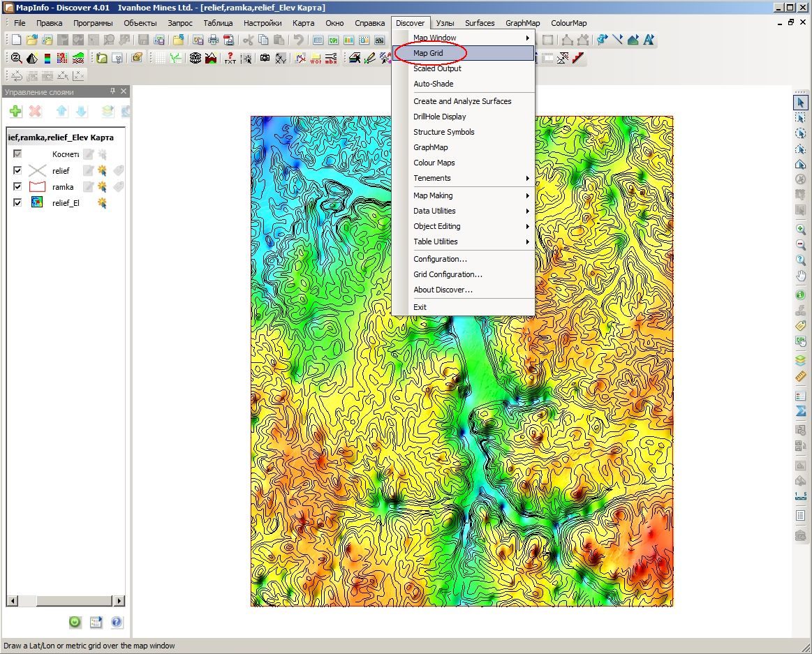Open the Surfaces menu

tap(480, 23)
